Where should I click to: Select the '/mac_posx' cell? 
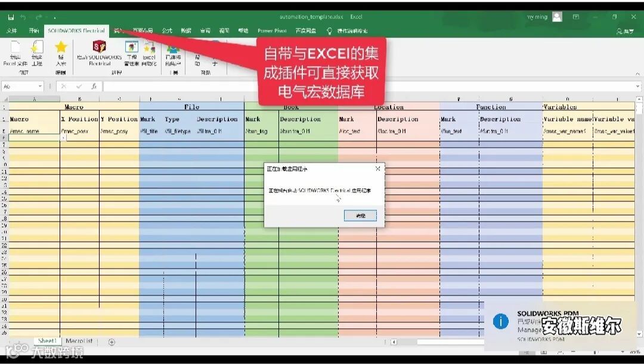coord(80,131)
